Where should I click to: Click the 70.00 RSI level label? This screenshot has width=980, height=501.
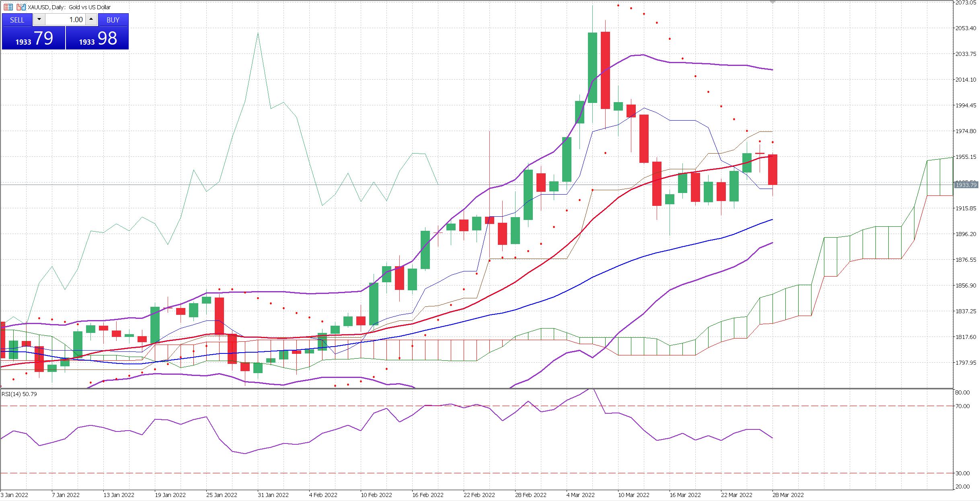click(x=962, y=406)
